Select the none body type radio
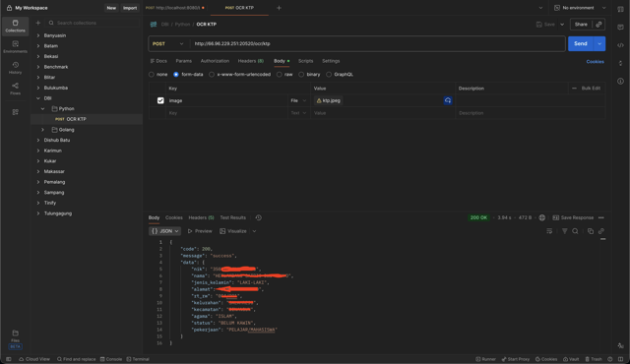The image size is (630, 364). click(x=152, y=74)
